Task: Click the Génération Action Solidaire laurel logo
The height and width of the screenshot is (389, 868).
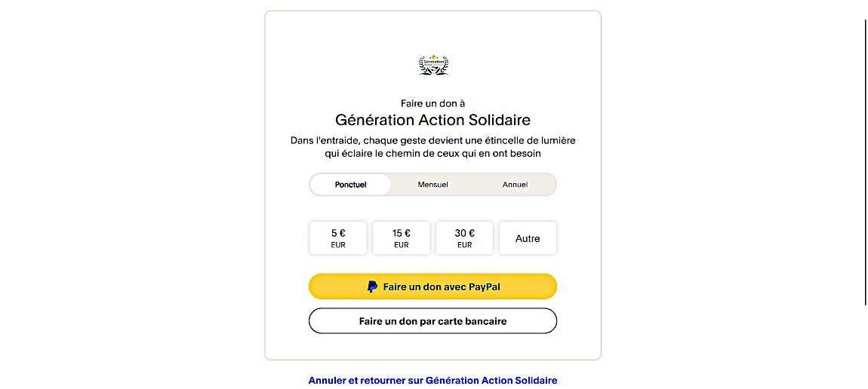Action: (x=433, y=65)
